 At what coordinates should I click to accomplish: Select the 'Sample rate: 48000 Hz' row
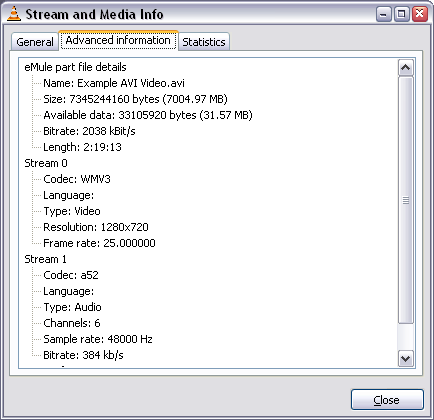point(98,339)
